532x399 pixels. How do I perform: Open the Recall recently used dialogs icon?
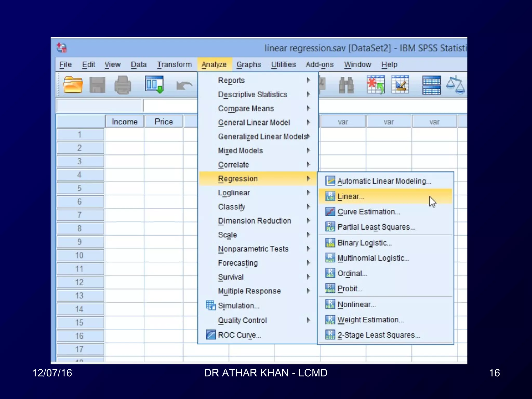(154, 84)
